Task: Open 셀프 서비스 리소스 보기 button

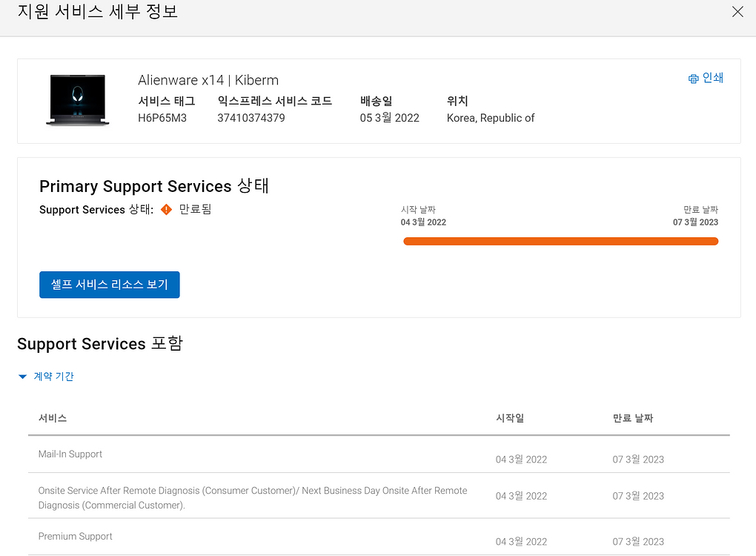Action: pos(110,285)
